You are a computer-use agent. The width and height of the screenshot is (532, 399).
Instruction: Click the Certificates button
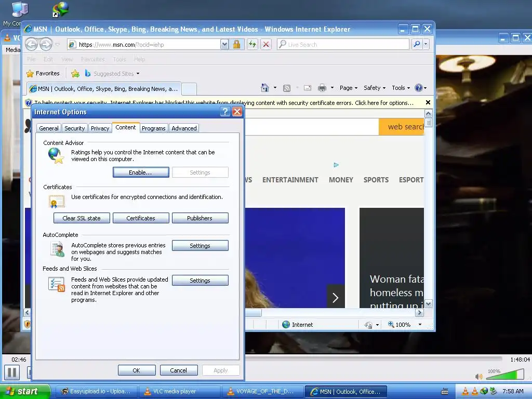[x=141, y=218]
